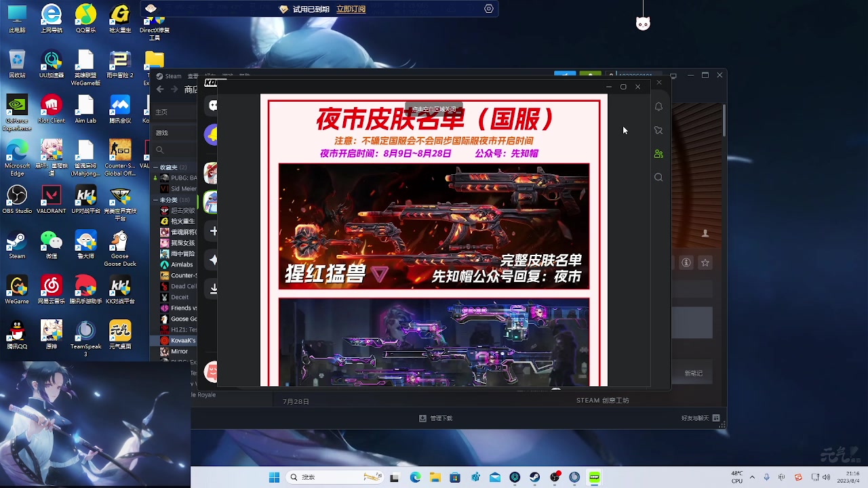Open the Tencent QQ desktop icon
868x488 pixels.
pos(17,335)
